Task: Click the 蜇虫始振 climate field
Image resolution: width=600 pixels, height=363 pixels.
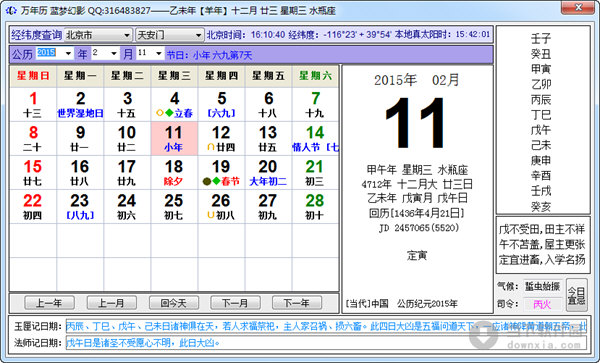Action: [543, 286]
